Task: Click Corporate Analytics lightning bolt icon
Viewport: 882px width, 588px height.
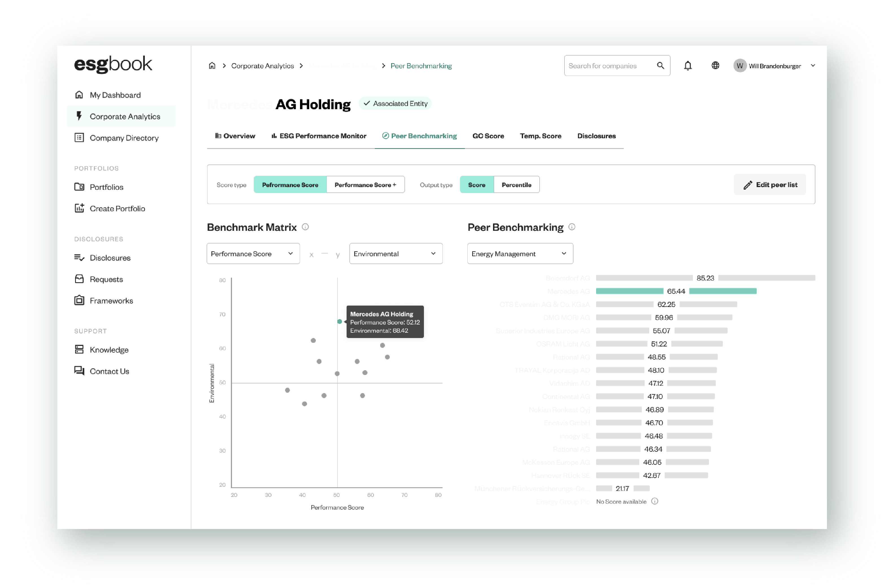Action: click(x=79, y=116)
